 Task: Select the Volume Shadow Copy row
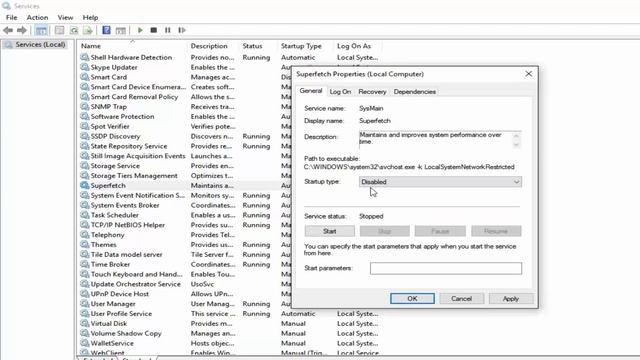pos(126,333)
